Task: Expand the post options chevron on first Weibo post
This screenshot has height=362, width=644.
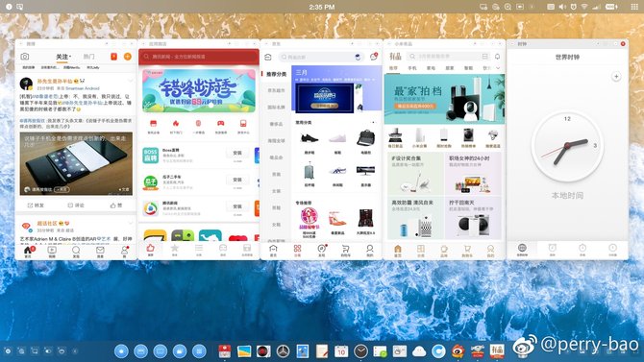Action: (130, 80)
